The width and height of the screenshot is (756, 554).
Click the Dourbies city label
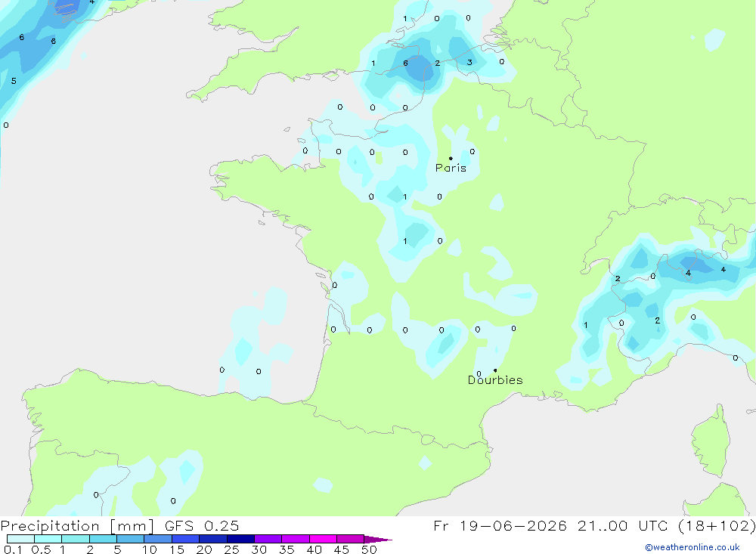[x=495, y=380]
